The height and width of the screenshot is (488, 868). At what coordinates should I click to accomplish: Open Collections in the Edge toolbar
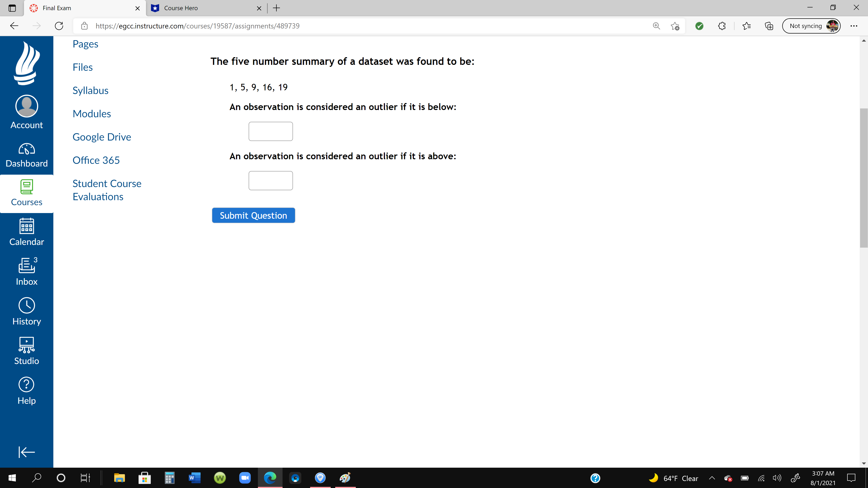(769, 26)
